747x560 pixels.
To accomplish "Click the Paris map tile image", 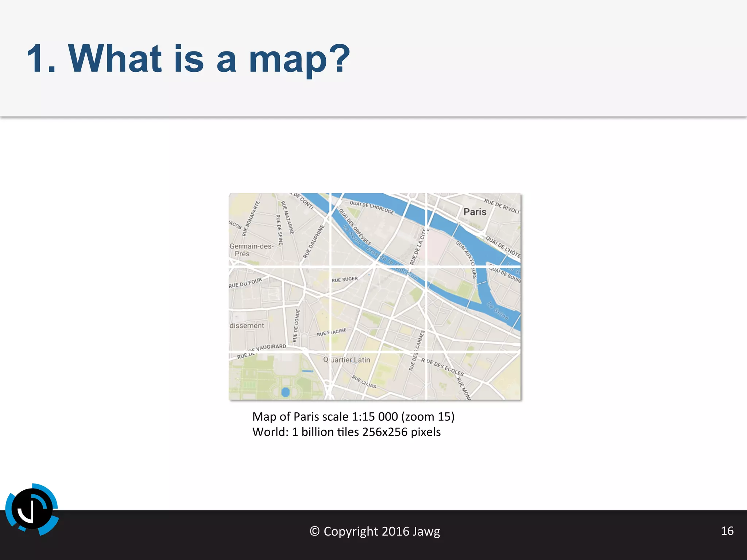I will pyautogui.click(x=375, y=296).
